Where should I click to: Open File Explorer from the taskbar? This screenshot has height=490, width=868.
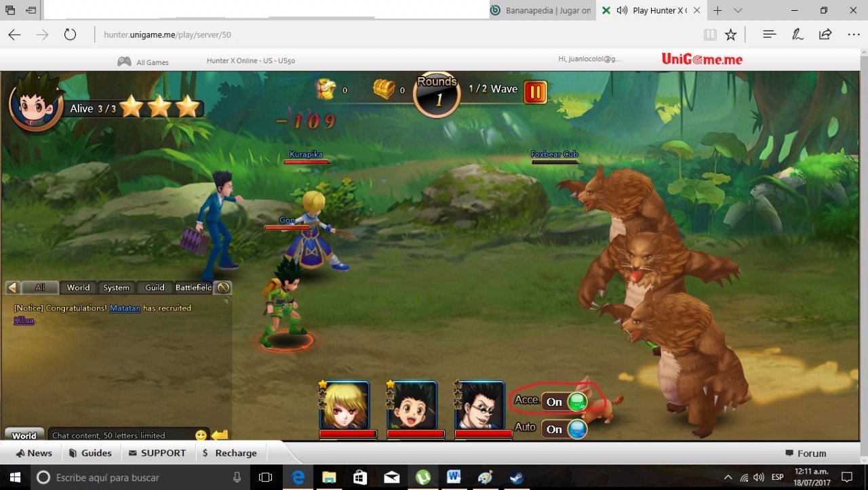pos(329,477)
